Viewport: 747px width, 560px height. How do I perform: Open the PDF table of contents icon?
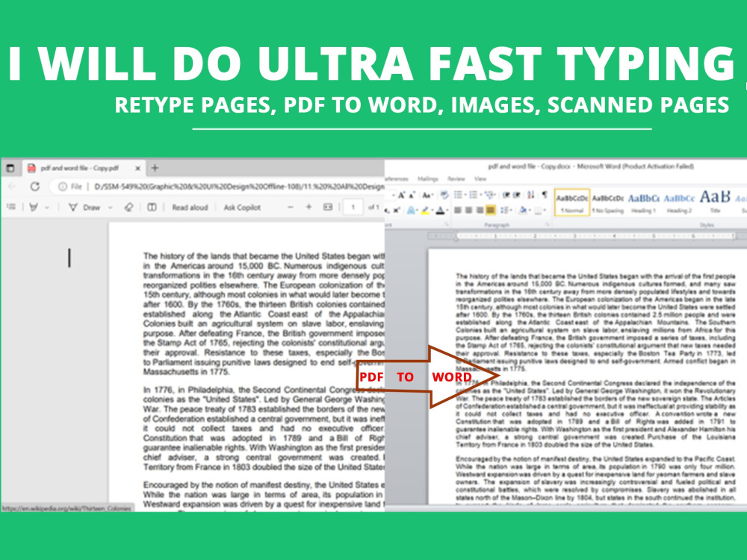(11, 207)
